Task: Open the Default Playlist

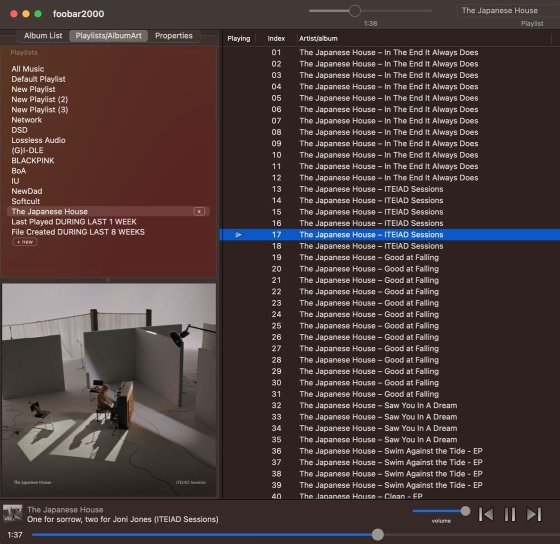Action: [38, 79]
